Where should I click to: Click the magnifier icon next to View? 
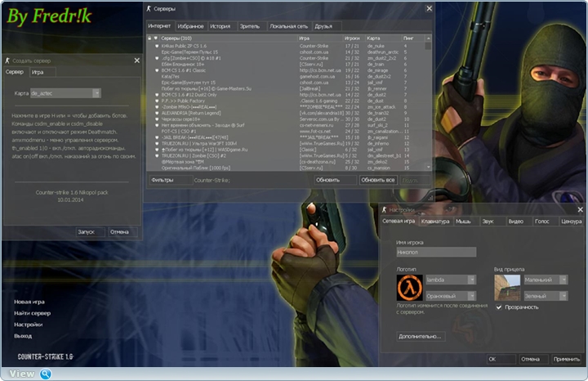pos(46,374)
